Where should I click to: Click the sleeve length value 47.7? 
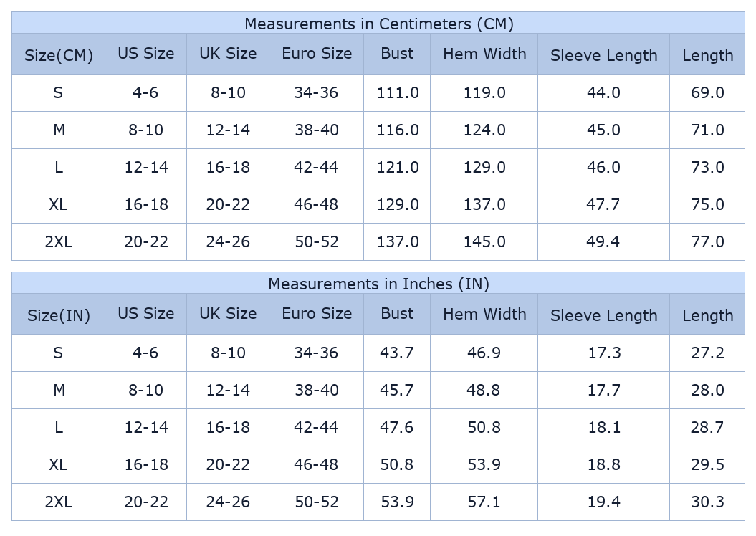coord(603,205)
